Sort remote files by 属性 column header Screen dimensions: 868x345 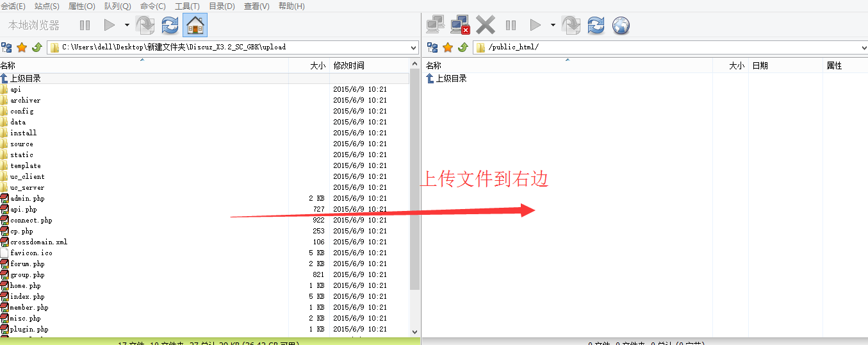click(x=834, y=65)
